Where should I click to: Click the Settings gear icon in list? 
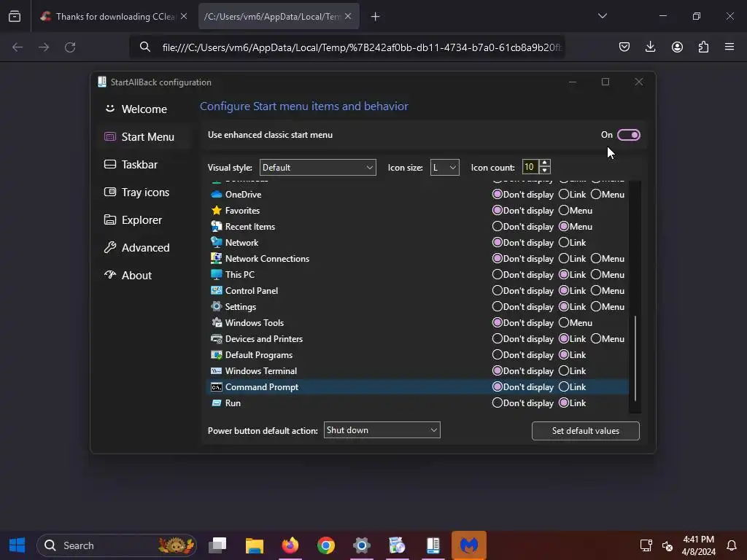[216, 307]
